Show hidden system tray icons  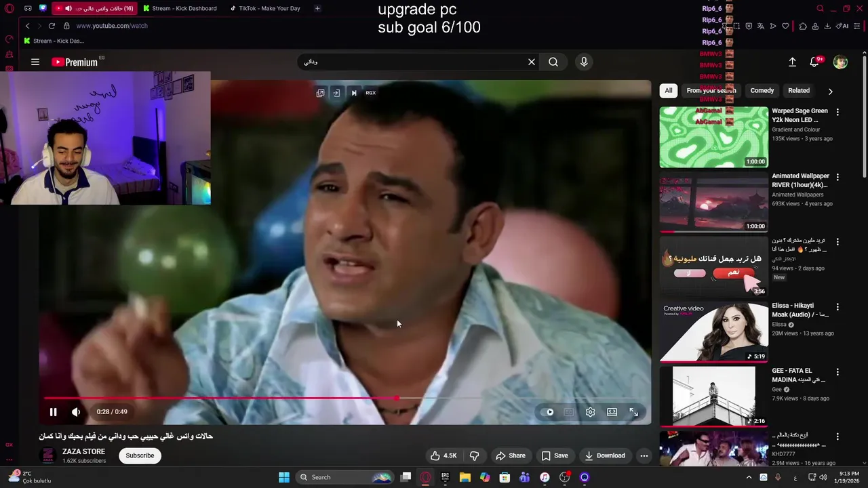(749, 477)
